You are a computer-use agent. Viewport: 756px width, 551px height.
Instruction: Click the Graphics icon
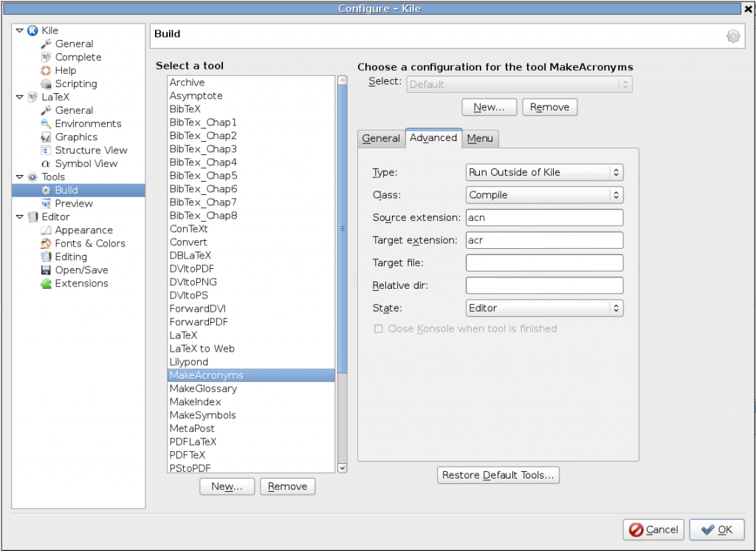(46, 137)
